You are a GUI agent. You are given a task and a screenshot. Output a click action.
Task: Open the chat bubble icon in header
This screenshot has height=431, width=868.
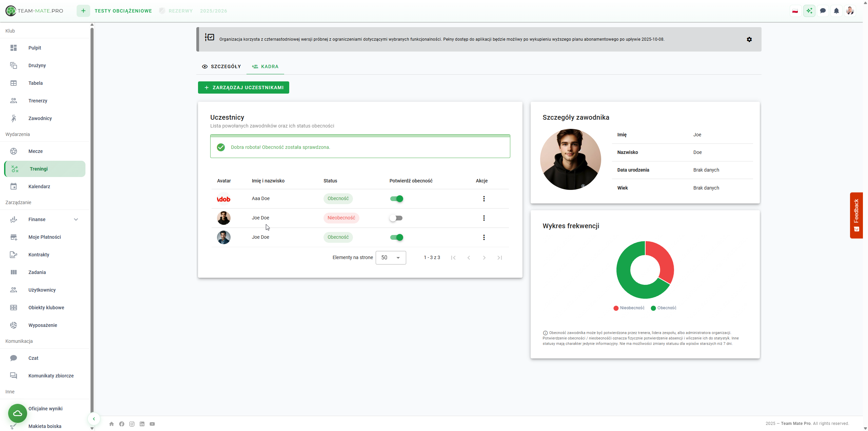(823, 11)
